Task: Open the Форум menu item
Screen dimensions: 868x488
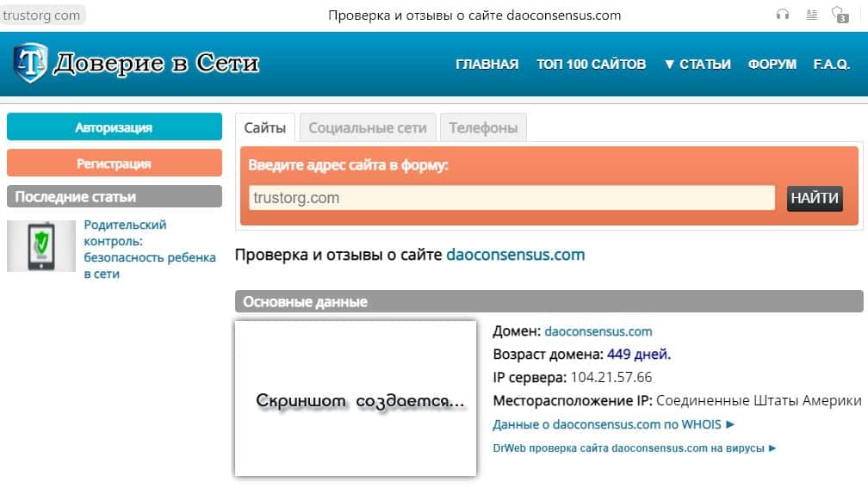Action: tap(772, 65)
